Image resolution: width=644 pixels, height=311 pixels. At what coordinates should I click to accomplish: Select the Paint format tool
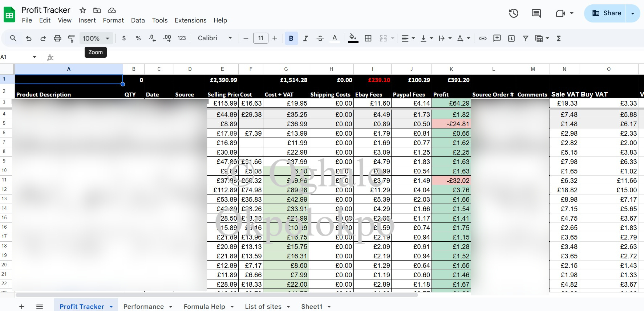72,38
